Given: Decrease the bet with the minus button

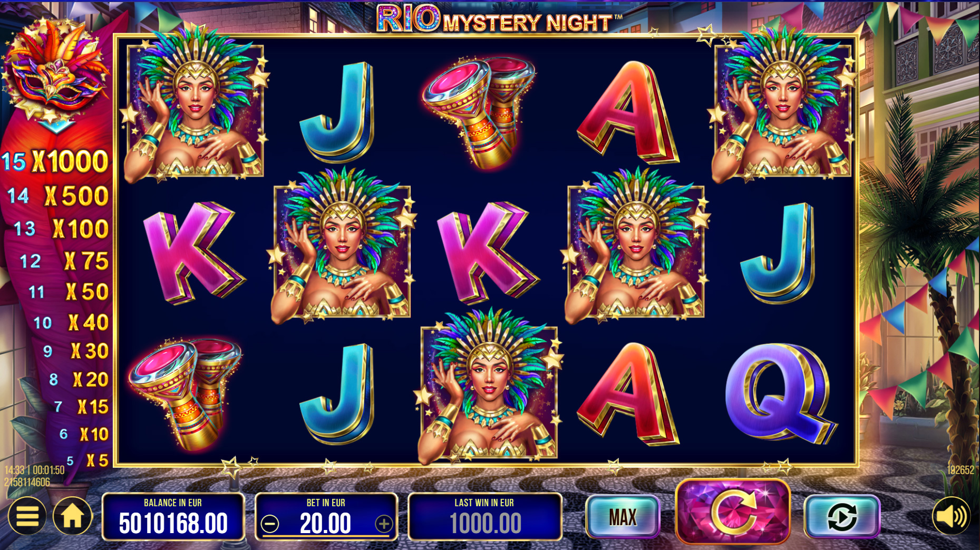Looking at the screenshot, I should tap(270, 524).
